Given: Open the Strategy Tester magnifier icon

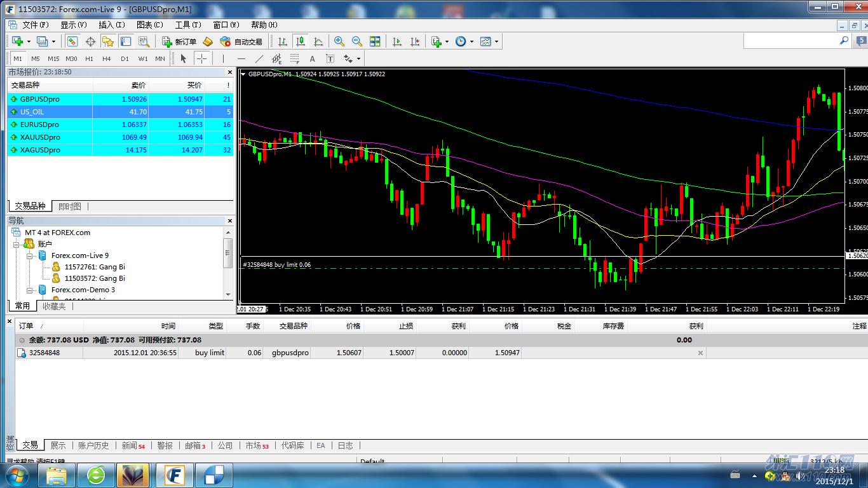Looking at the screenshot, I should 144,41.
